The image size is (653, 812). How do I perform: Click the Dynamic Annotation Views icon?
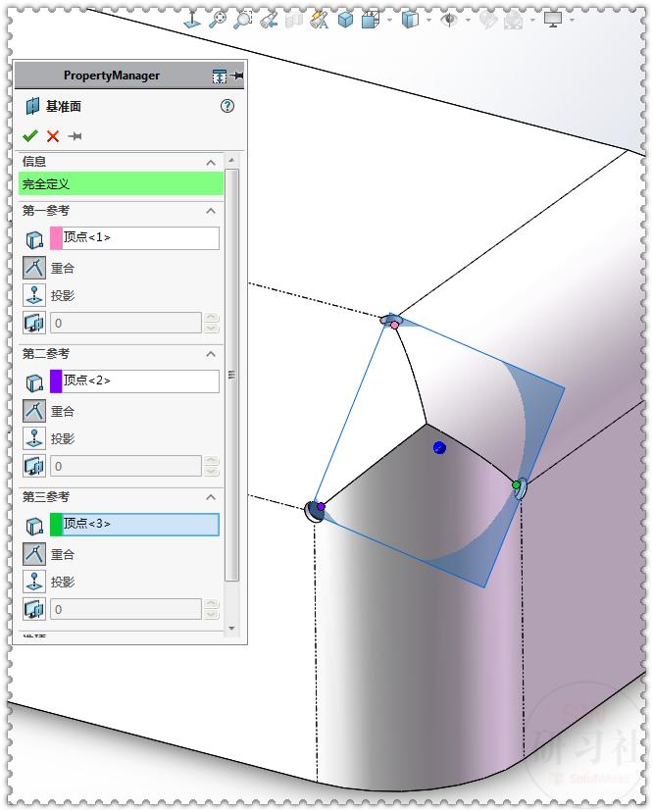(320, 20)
